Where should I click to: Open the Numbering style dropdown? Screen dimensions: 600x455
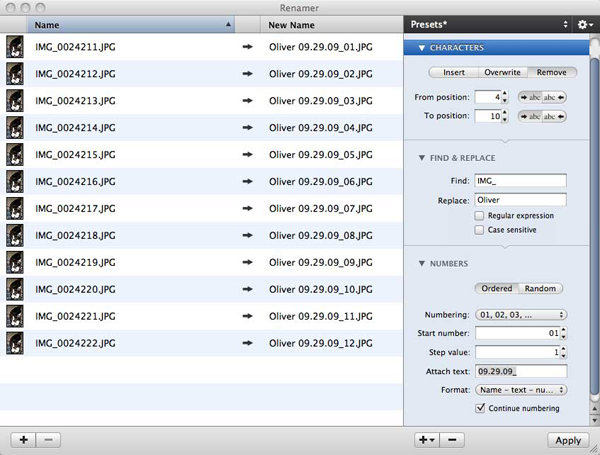[521, 314]
